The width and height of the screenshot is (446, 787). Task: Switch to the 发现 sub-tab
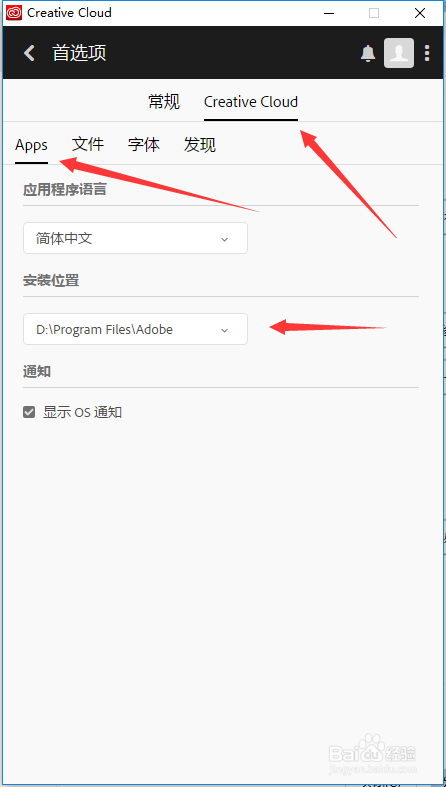(200, 145)
